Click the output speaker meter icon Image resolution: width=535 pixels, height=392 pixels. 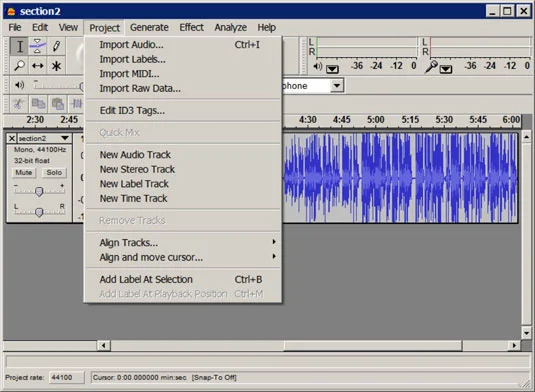point(317,66)
